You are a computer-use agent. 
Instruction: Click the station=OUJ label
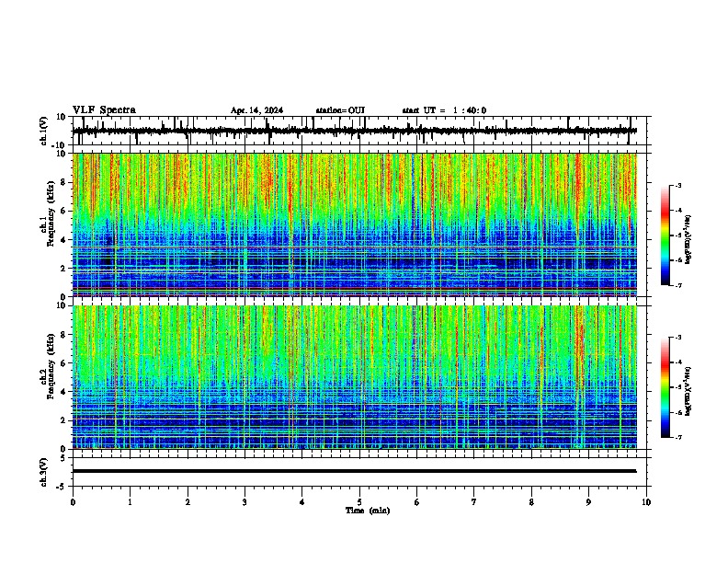click(x=340, y=110)
